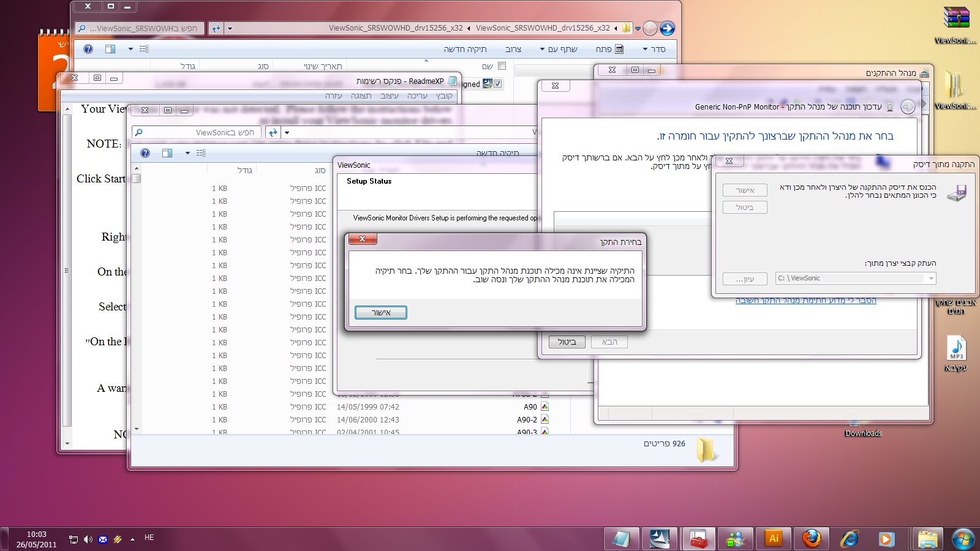This screenshot has height=551, width=980.
Task: Select the עקיבא MP3 file on desktop
Action: coord(956,348)
